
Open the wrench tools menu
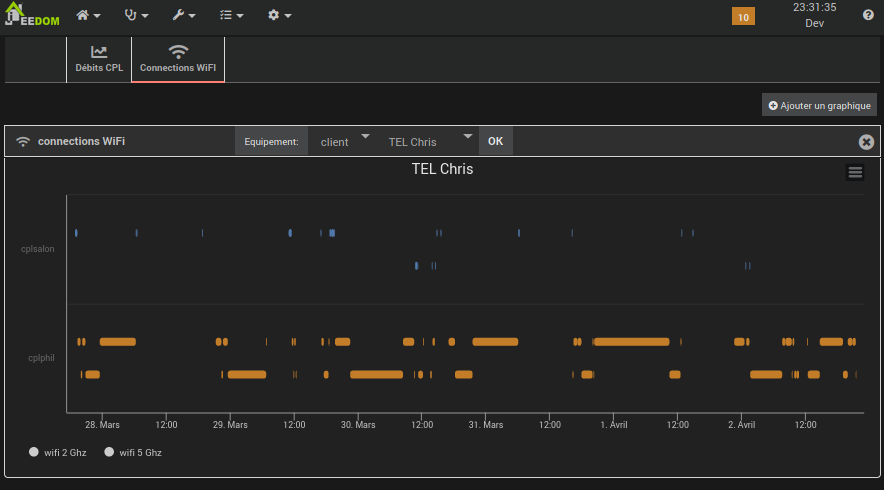(184, 15)
